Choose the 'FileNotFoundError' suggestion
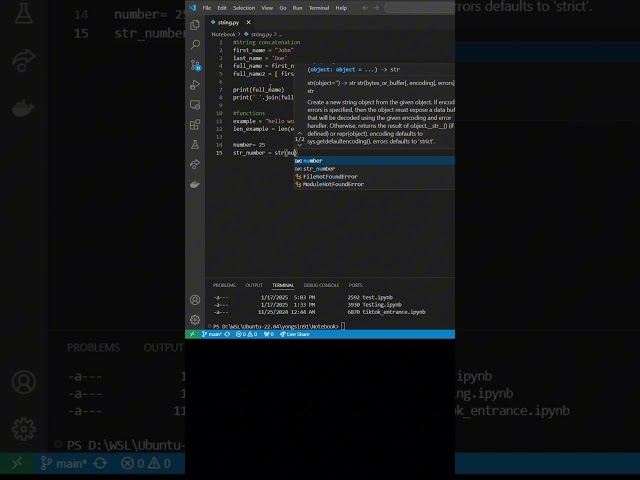Viewport: 640px width, 480px height. coord(374,177)
